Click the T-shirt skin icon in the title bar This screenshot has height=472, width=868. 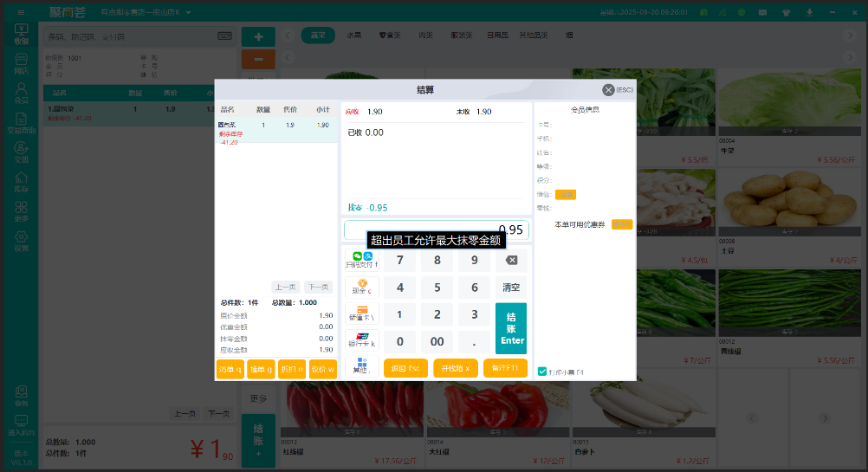786,12
